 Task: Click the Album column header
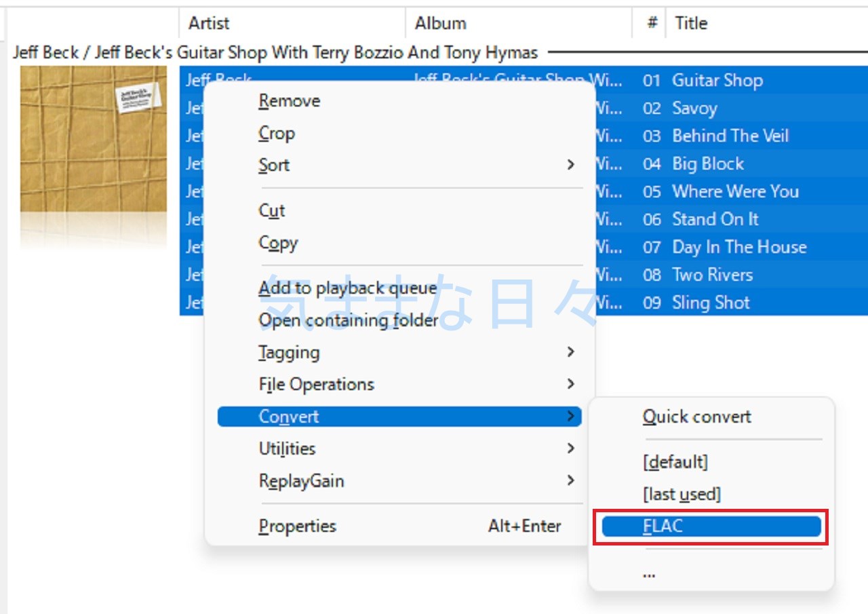coord(519,23)
